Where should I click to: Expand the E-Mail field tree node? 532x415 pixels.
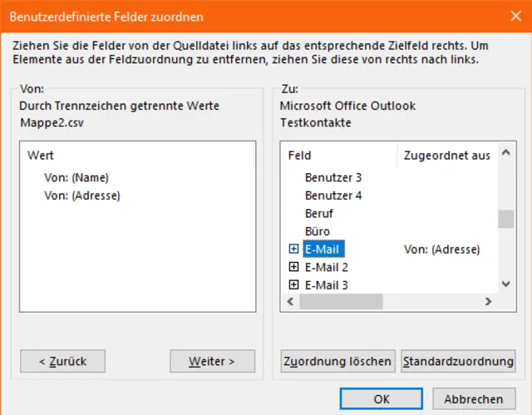[x=293, y=249]
